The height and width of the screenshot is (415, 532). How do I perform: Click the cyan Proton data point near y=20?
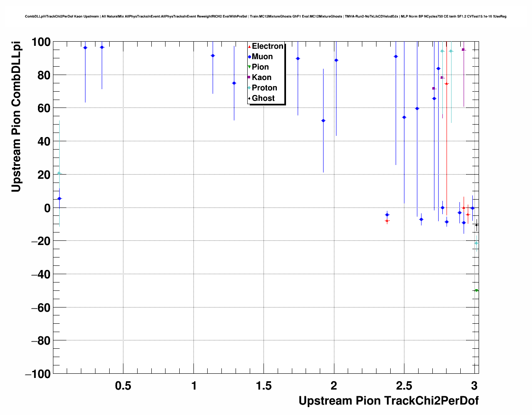click(59, 173)
